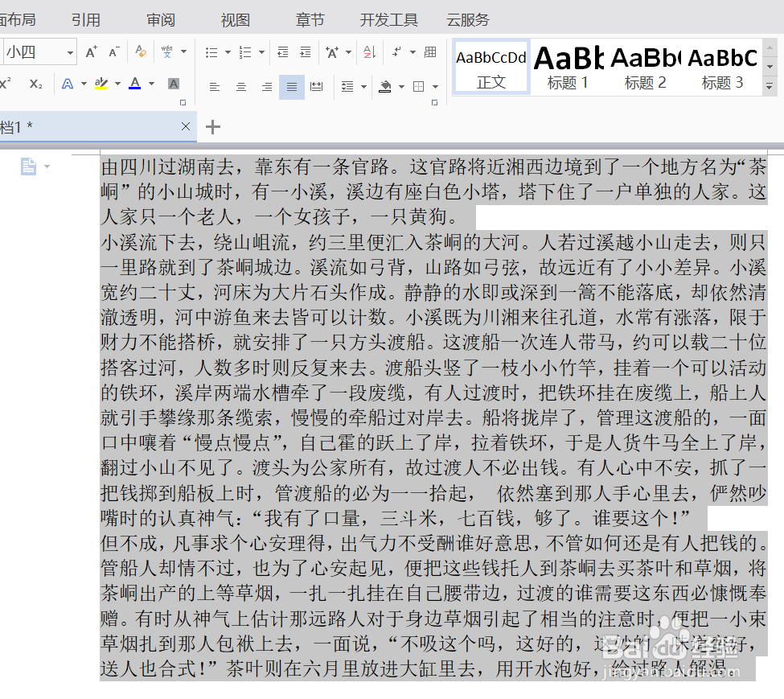This screenshot has width=784, height=699.
Task: Apply paragraph shading with paint bucket
Action: 385,87
